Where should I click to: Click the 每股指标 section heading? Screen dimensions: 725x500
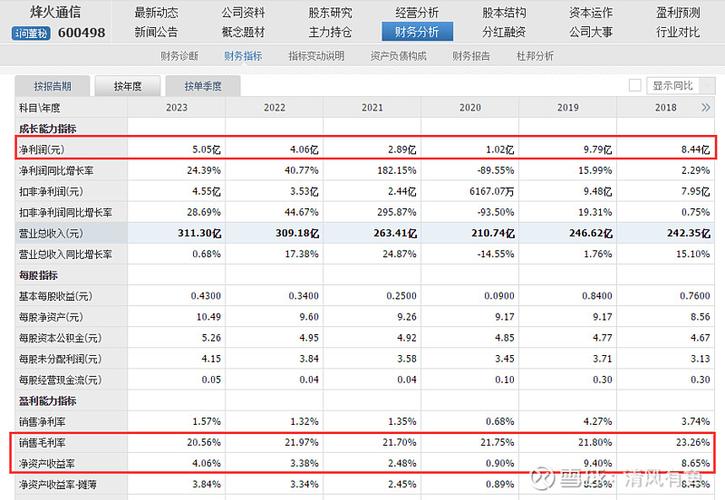tap(38, 275)
